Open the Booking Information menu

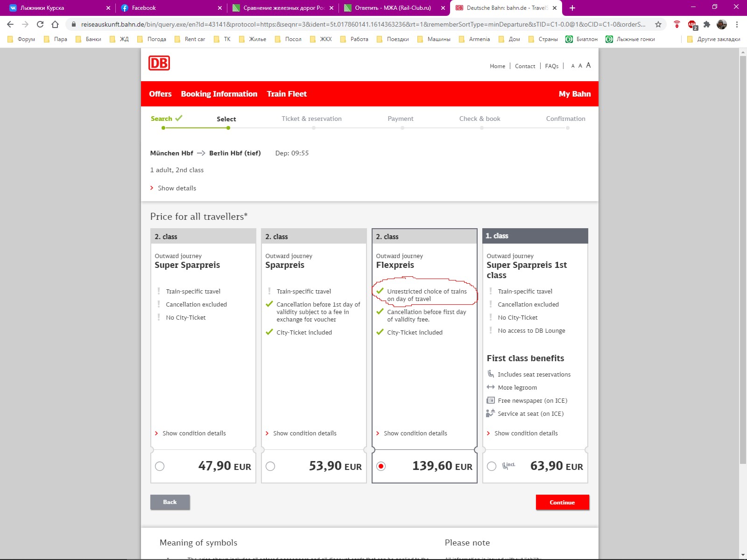pos(219,94)
